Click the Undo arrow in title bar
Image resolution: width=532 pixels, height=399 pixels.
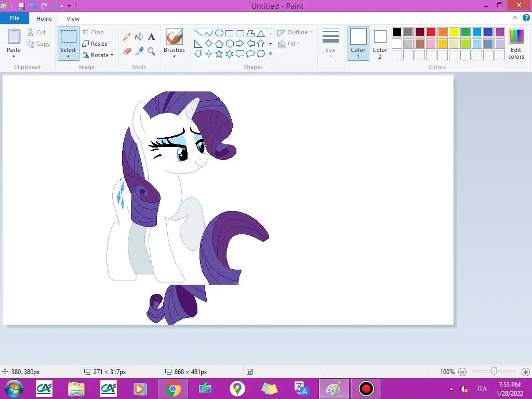pos(33,6)
